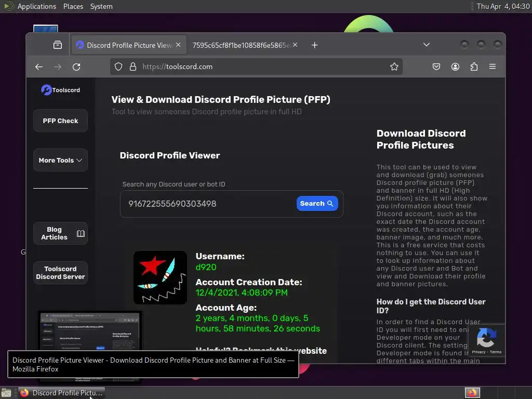Screen dimensions: 532x399
Task: Click the heading View & Download Discord Profile Picture
Action: pos(221,99)
